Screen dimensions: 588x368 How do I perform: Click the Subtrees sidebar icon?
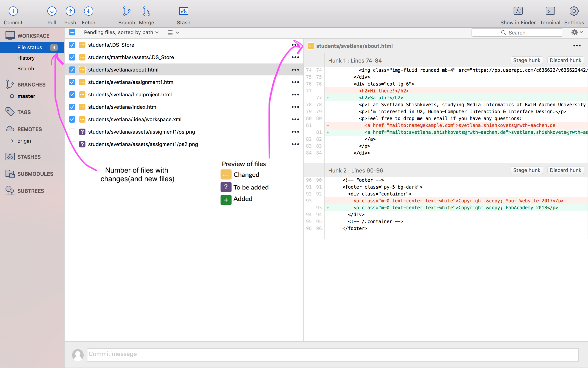click(10, 191)
